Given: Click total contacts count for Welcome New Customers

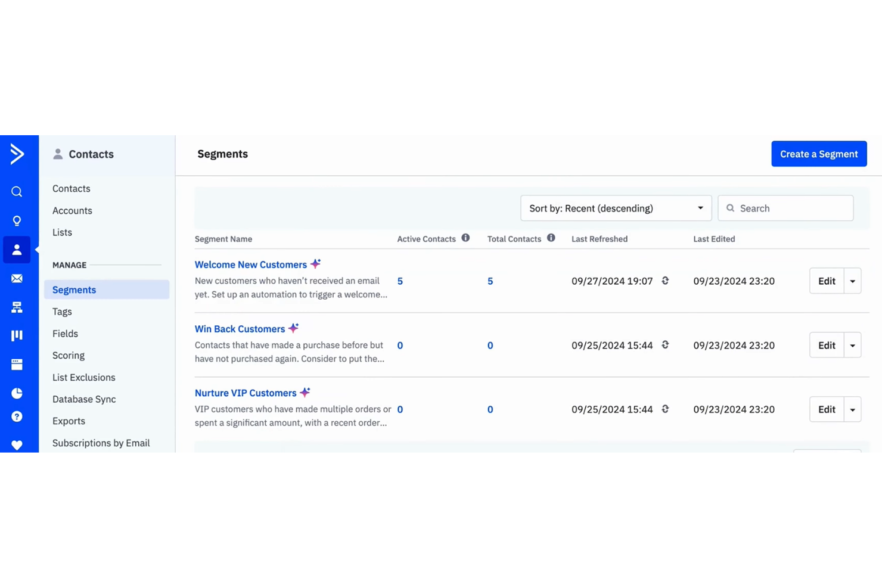Looking at the screenshot, I should tap(490, 281).
